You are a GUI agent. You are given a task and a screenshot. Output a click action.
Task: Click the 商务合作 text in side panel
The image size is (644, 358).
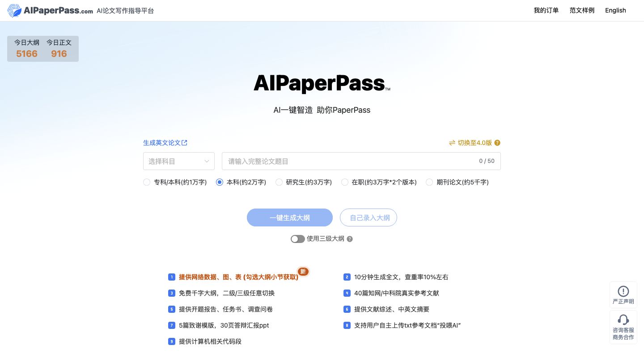pos(623,337)
